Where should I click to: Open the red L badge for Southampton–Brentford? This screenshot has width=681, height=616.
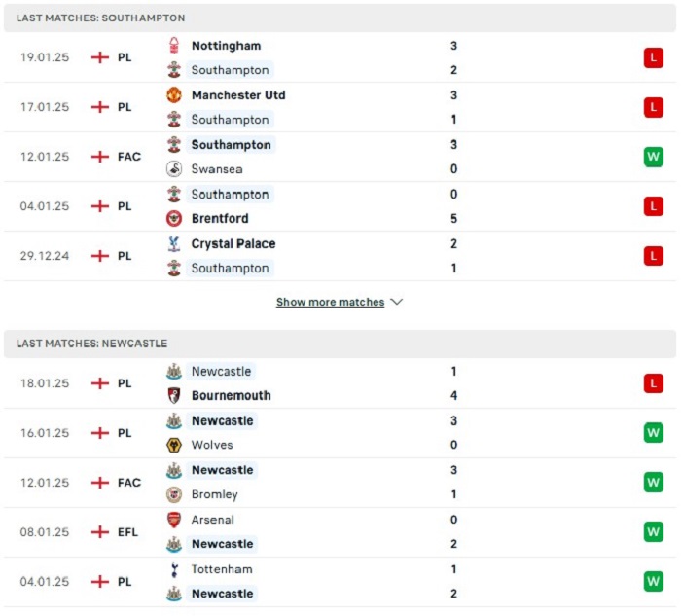(653, 206)
